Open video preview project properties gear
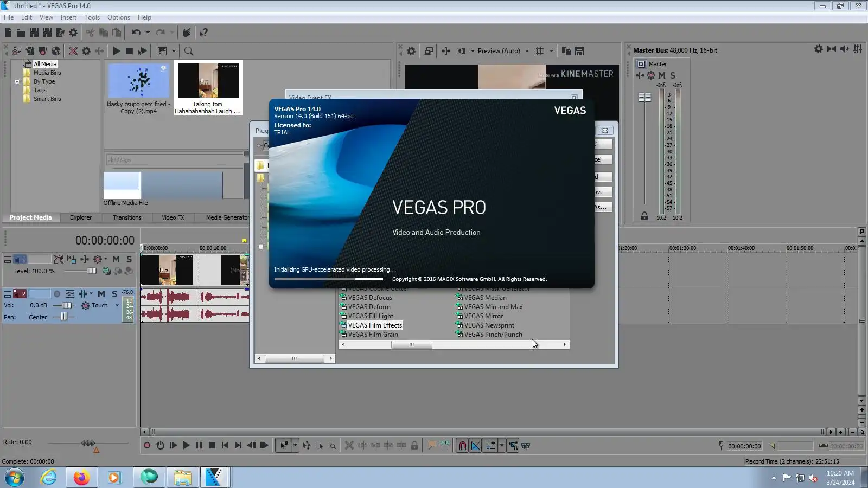 (411, 51)
